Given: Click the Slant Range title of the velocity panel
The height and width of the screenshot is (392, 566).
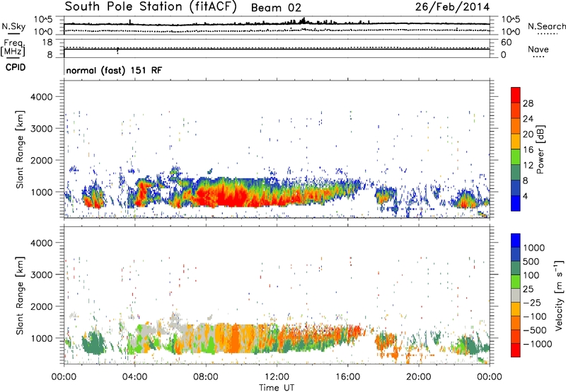Looking at the screenshot, I should pyautogui.click(x=20, y=296).
